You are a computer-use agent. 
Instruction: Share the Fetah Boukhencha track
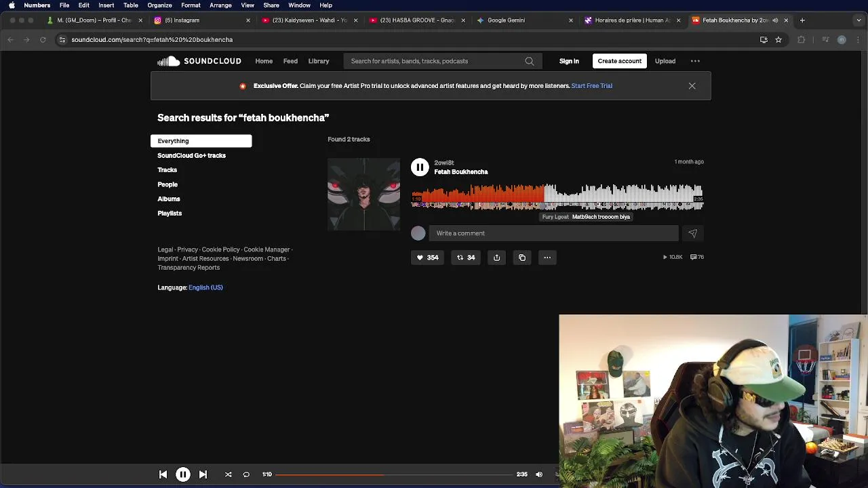tap(496, 258)
